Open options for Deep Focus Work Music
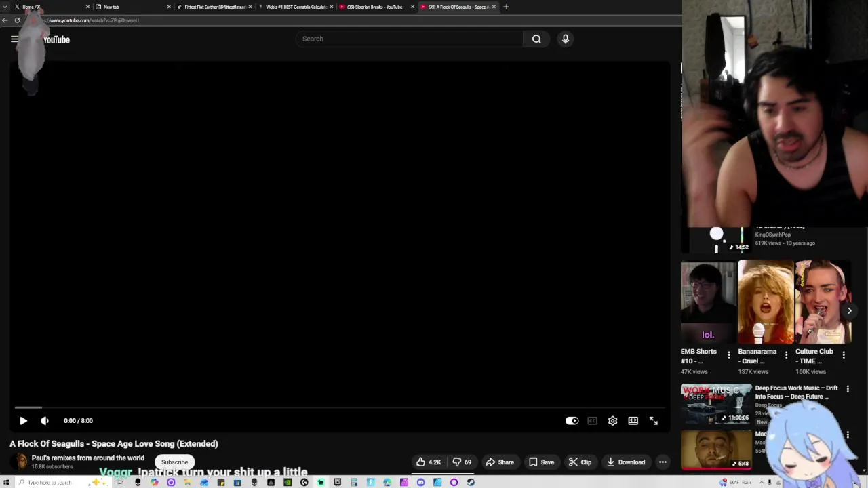Viewport: 868px width, 488px height. click(848, 389)
